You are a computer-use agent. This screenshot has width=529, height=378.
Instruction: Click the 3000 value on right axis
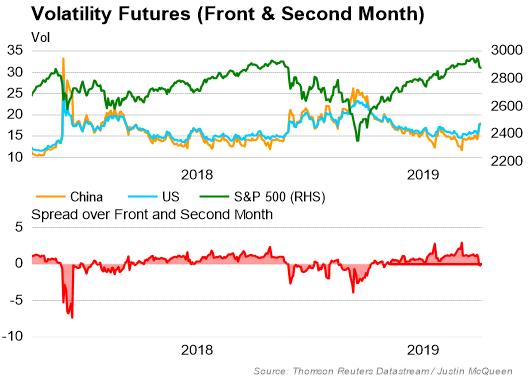pyautogui.click(x=506, y=50)
